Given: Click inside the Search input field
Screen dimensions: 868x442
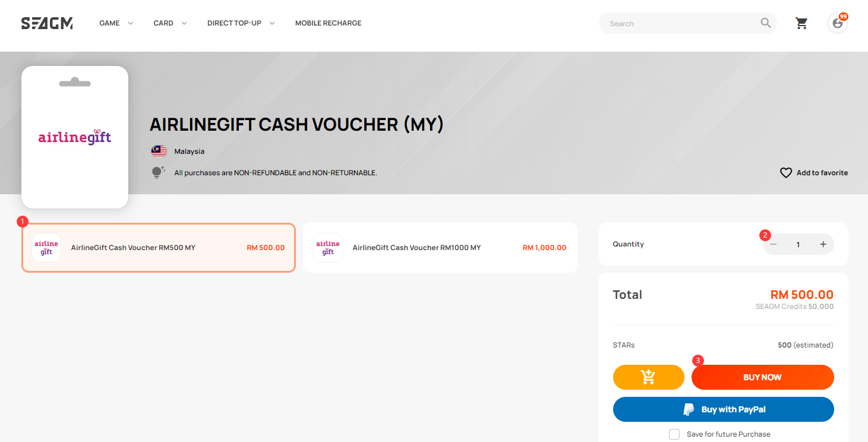Looking at the screenshot, I should pos(677,23).
